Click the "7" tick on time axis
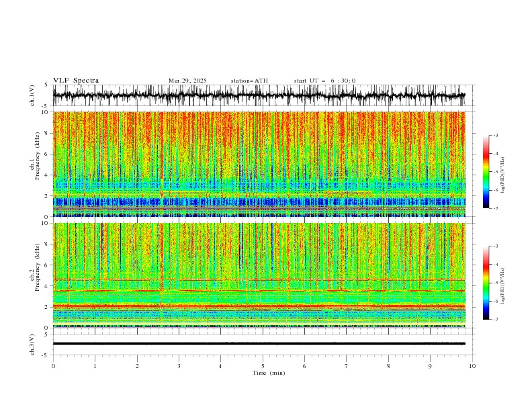532x411 pixels. pos(347,366)
